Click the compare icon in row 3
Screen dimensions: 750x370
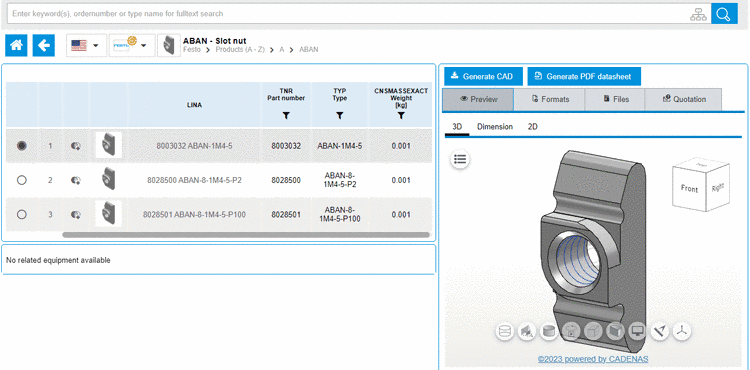coord(76,215)
